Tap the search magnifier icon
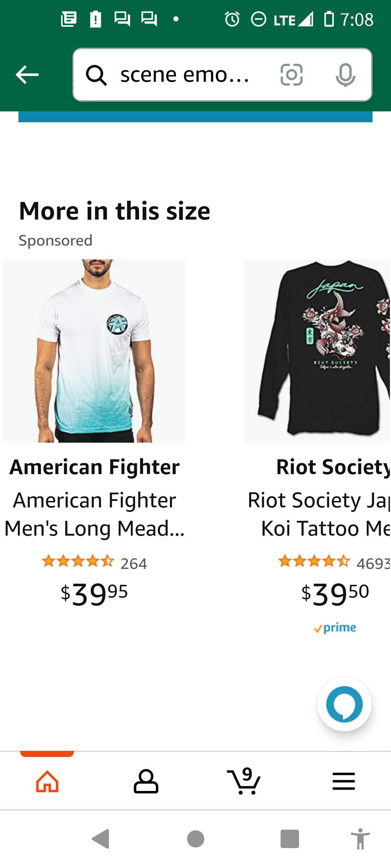 (x=96, y=75)
